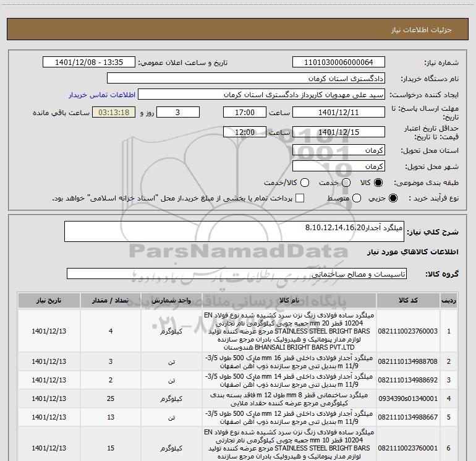Click the اطلاعات کالاهای مورد نیاز heading
476x461 pixels.
pyautogui.click(x=412, y=252)
